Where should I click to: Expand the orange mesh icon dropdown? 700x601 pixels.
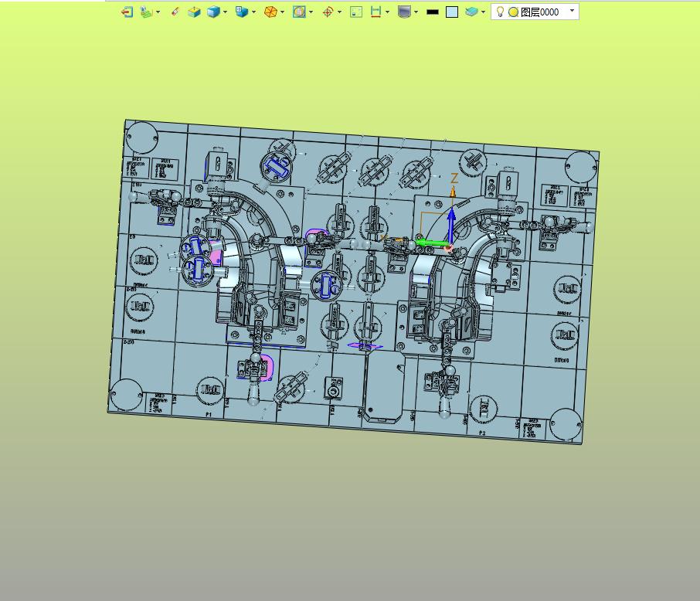282,12
